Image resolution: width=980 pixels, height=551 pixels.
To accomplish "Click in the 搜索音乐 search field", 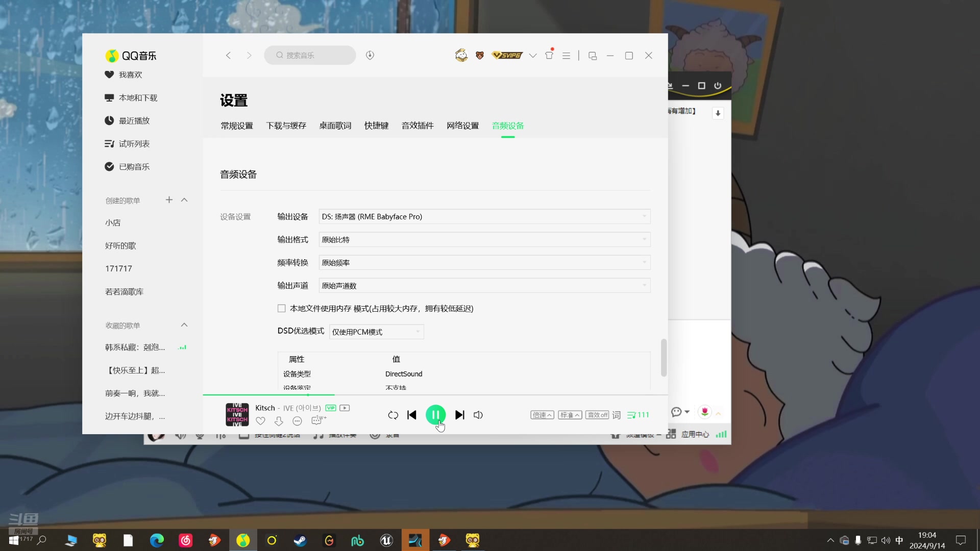I will tap(310, 55).
